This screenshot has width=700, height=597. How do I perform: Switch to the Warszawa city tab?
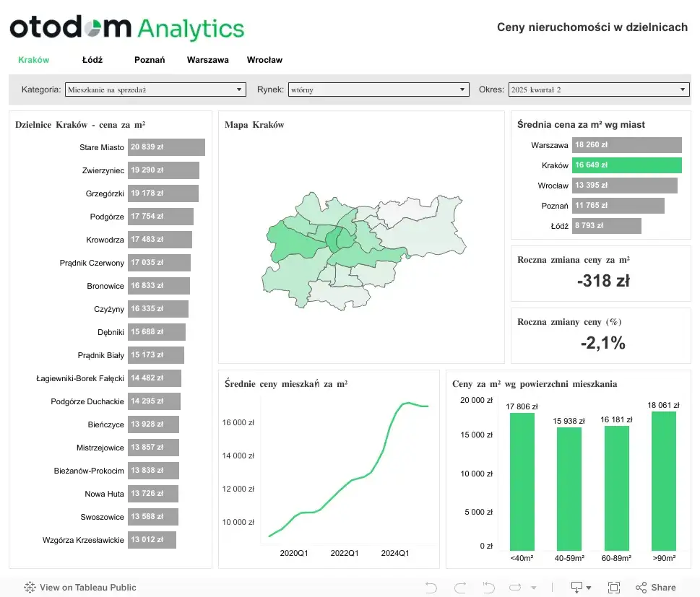click(x=207, y=60)
